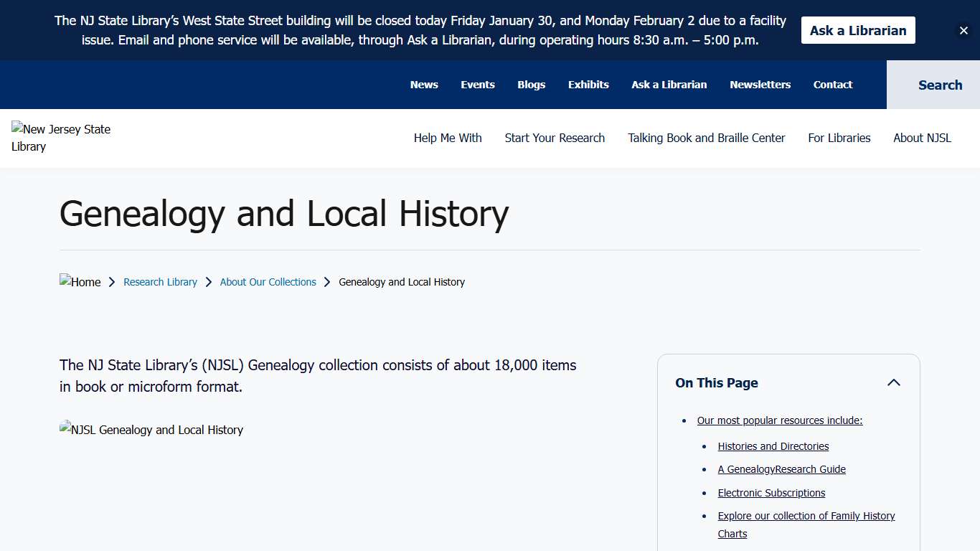Dismiss the closure alert with the × icon
The image size is (980, 551).
pos(964,30)
